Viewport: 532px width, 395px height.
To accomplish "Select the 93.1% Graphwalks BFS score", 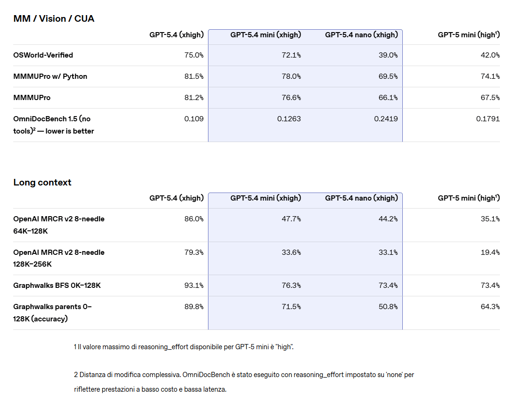I will point(194,286).
